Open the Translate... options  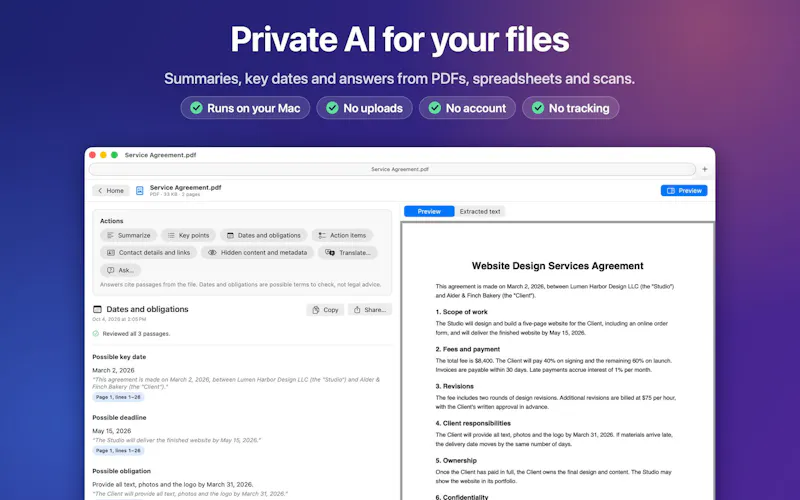click(347, 253)
